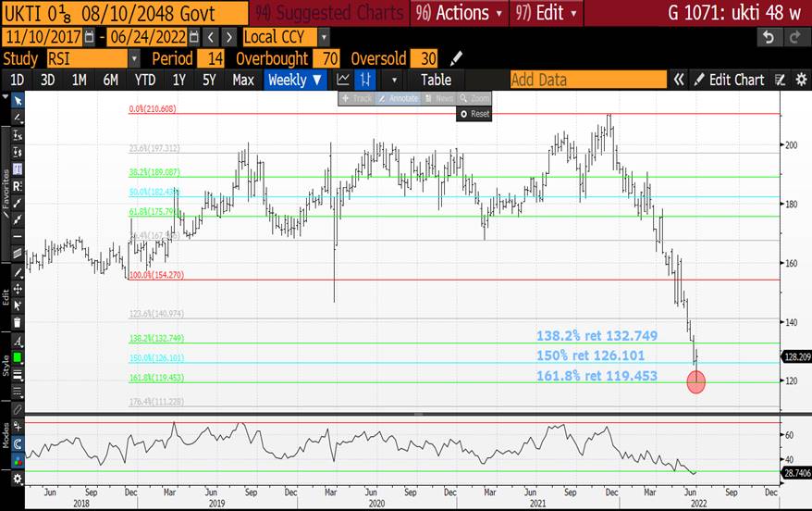The height and width of the screenshot is (511, 812).
Task: Click the Reset button on chart
Action: (x=474, y=114)
